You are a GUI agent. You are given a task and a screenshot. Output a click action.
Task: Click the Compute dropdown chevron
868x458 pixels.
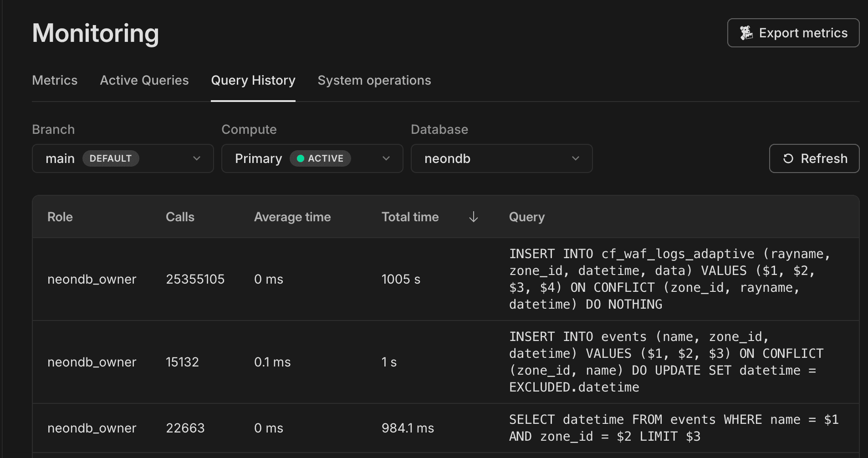pos(387,158)
